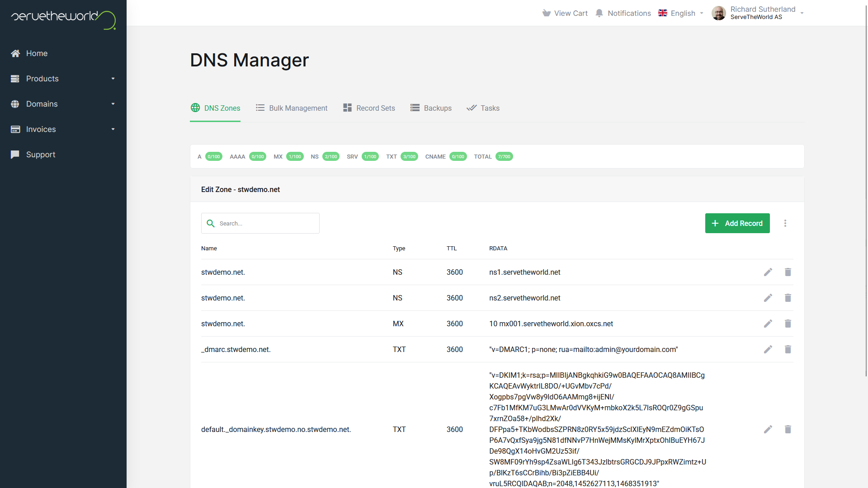Open View Cart in the header
The width and height of the screenshot is (868, 488).
[x=565, y=13]
